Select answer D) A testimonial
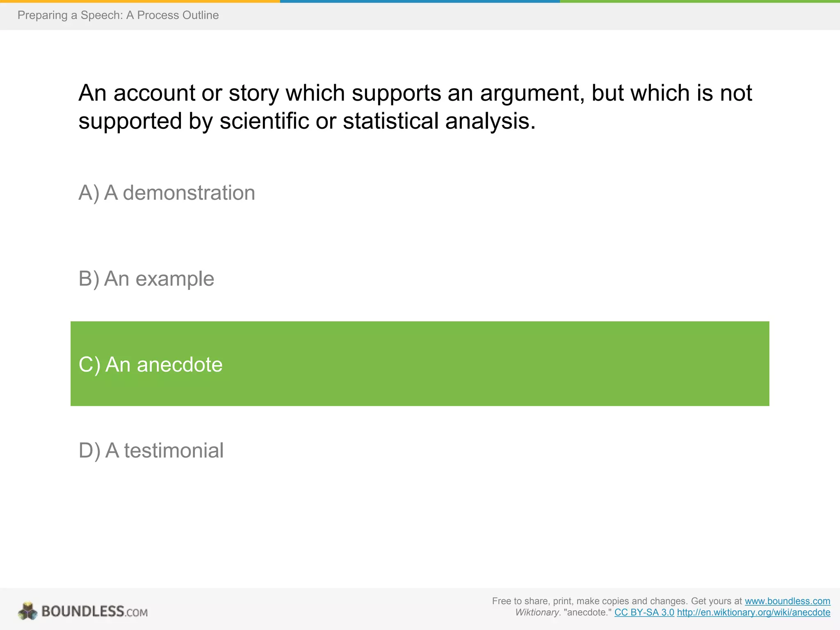The width and height of the screenshot is (840, 630). tap(151, 450)
